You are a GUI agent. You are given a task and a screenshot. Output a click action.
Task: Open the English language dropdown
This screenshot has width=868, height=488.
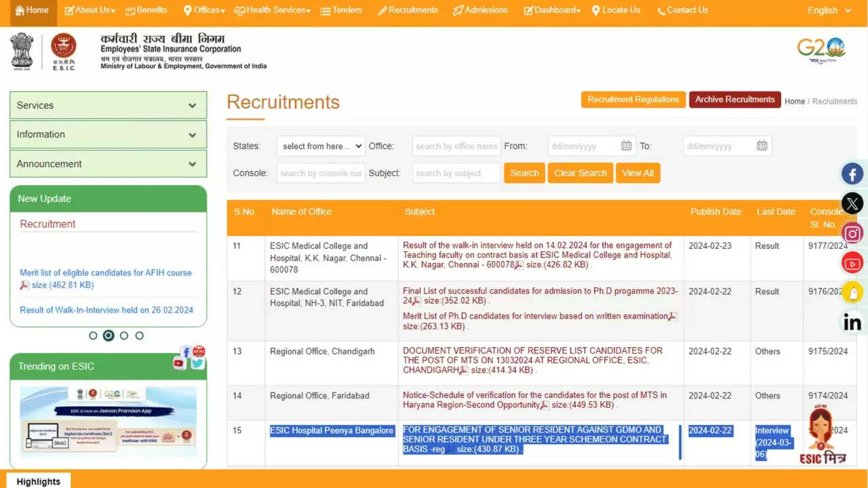[x=829, y=10]
